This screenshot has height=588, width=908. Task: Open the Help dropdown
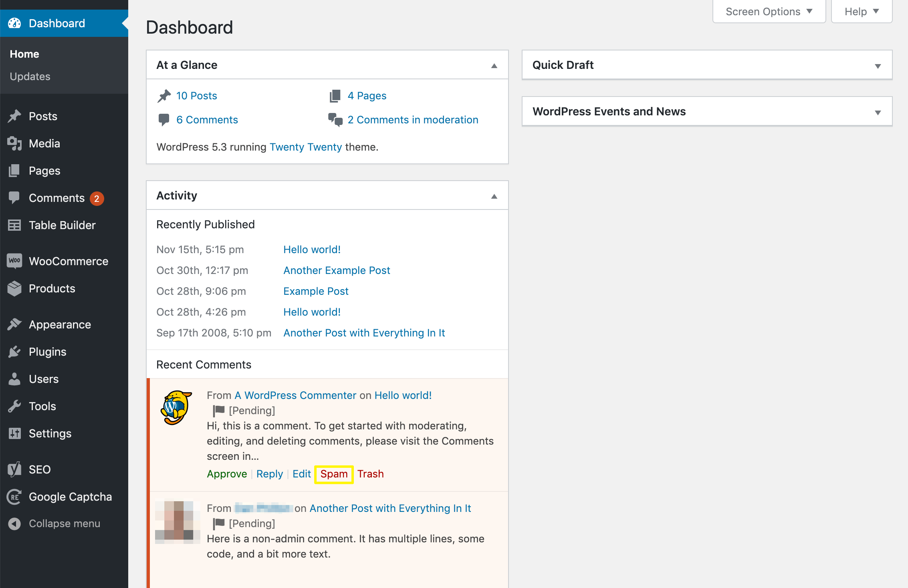click(862, 12)
